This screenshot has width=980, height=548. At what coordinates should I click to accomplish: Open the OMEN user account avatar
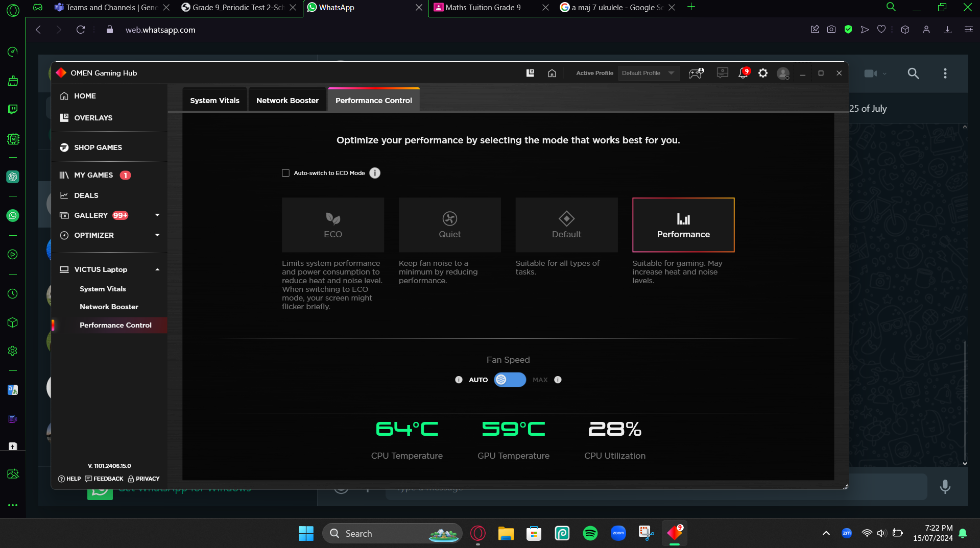coord(783,73)
